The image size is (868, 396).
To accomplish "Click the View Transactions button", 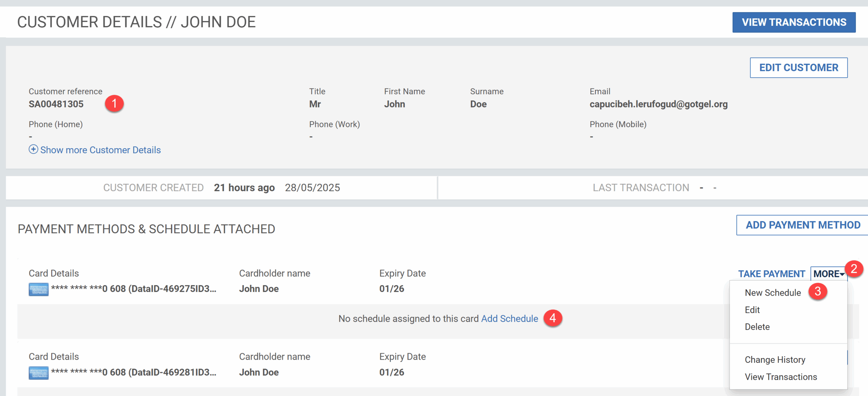I will (794, 22).
